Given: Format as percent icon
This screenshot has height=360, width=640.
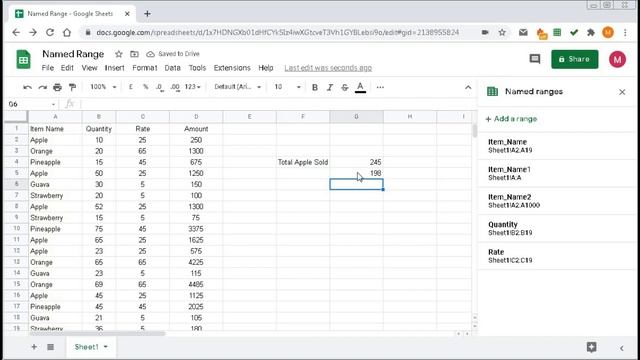Looking at the screenshot, I should 145,87.
